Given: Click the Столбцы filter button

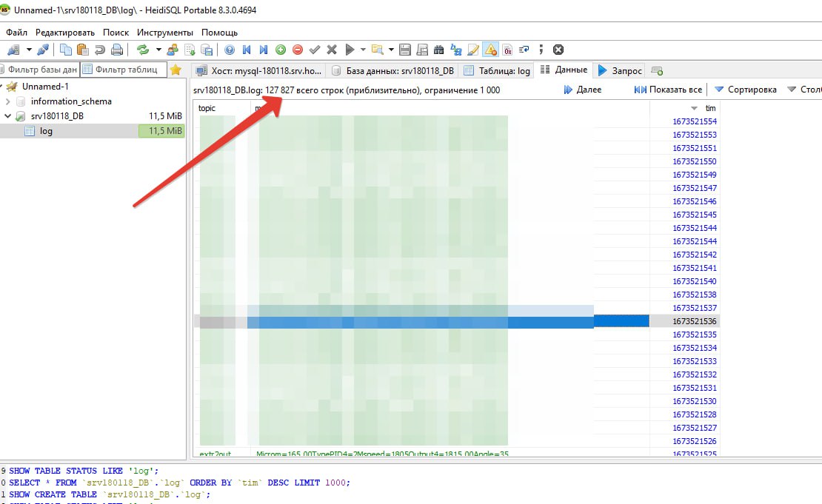Looking at the screenshot, I should [x=803, y=90].
